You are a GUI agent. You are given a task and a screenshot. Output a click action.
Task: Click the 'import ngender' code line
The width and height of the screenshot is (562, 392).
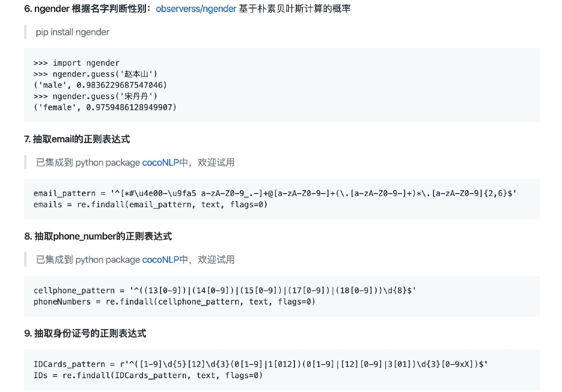coord(77,63)
